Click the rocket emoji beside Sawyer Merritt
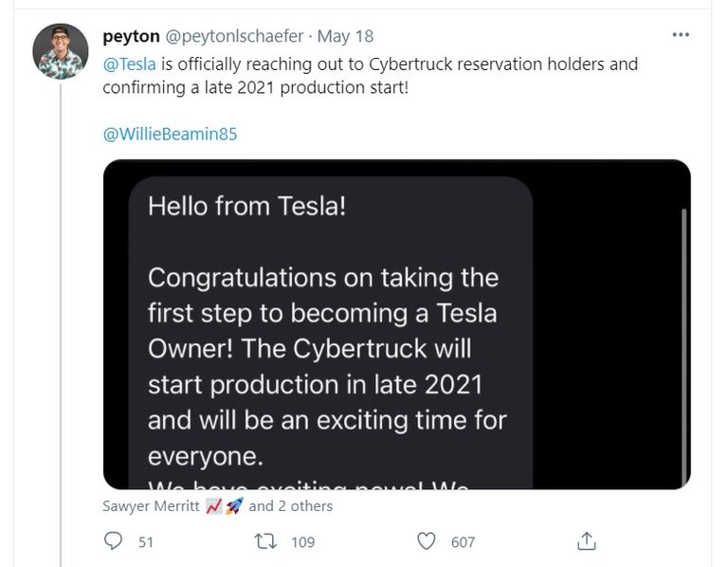 [233, 506]
